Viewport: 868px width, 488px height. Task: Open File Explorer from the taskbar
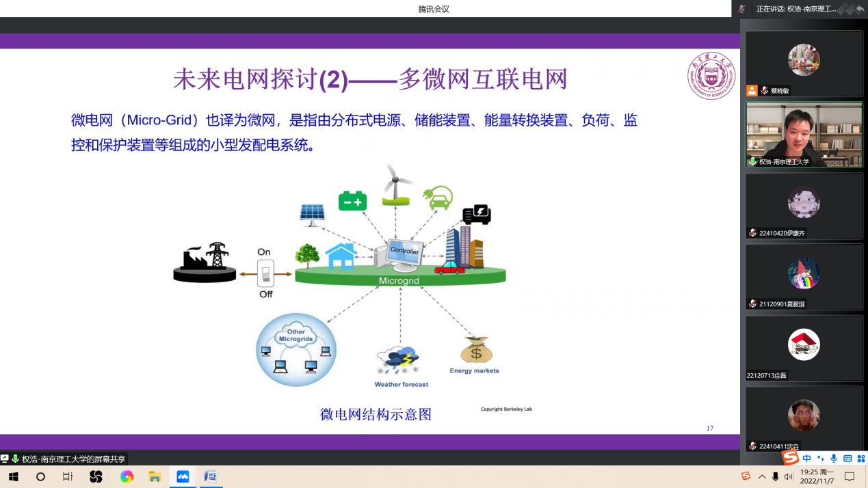pyautogui.click(x=155, y=476)
